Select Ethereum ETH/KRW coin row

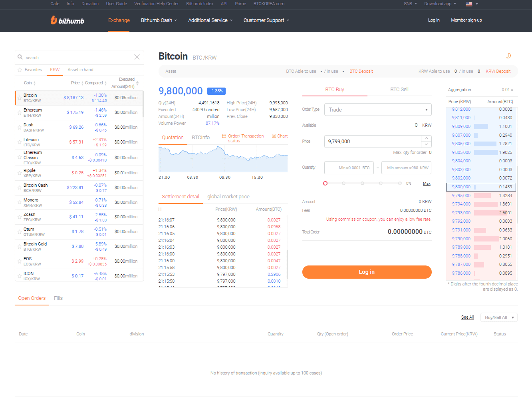click(x=79, y=113)
